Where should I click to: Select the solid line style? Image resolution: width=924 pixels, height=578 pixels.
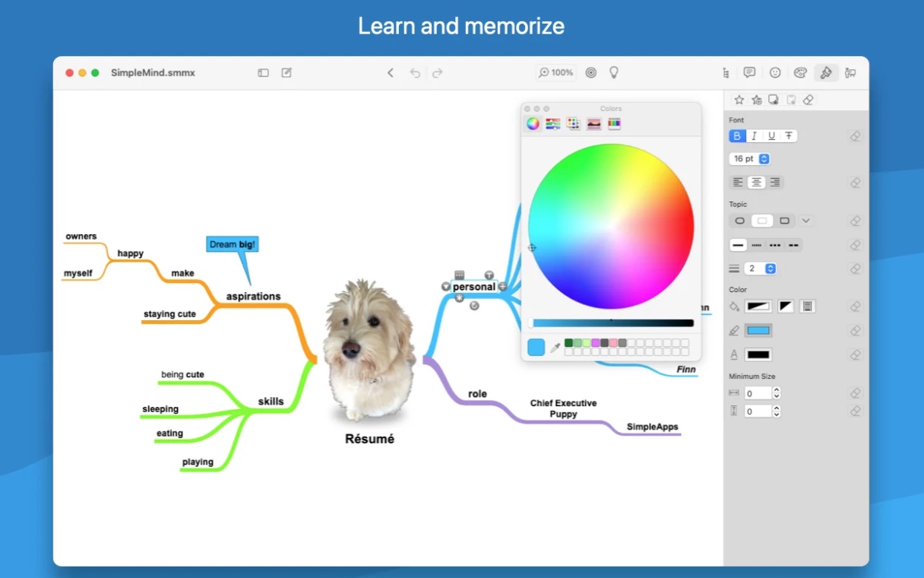[738, 245]
